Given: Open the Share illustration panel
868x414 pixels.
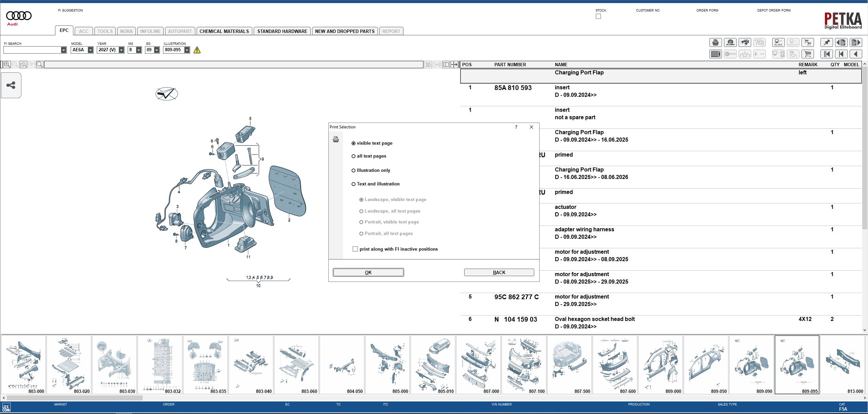Looking at the screenshot, I should 11,85.
